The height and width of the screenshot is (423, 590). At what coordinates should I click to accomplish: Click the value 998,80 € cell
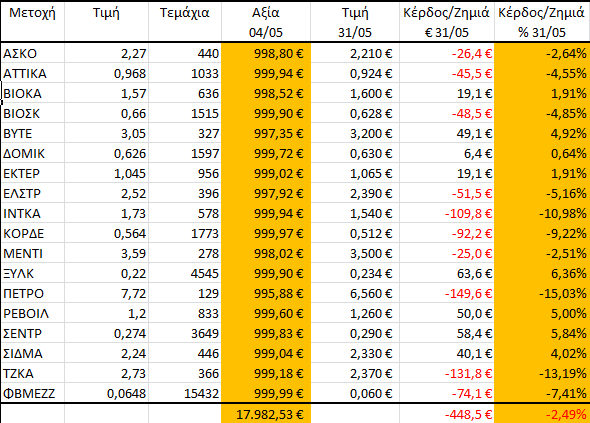tap(266, 53)
